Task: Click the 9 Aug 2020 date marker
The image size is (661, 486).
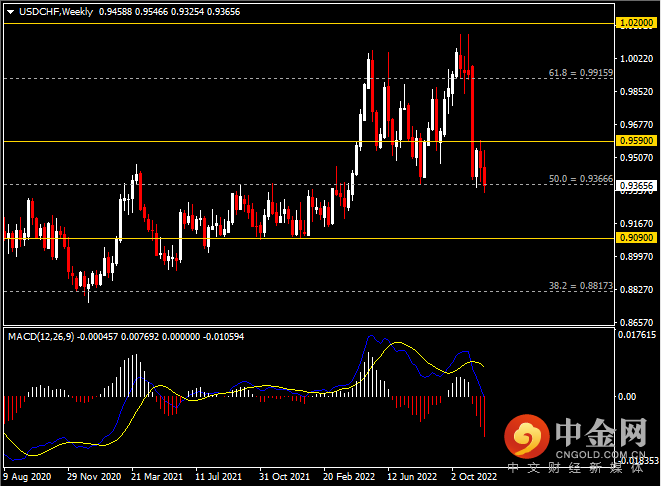Action: tap(29, 478)
